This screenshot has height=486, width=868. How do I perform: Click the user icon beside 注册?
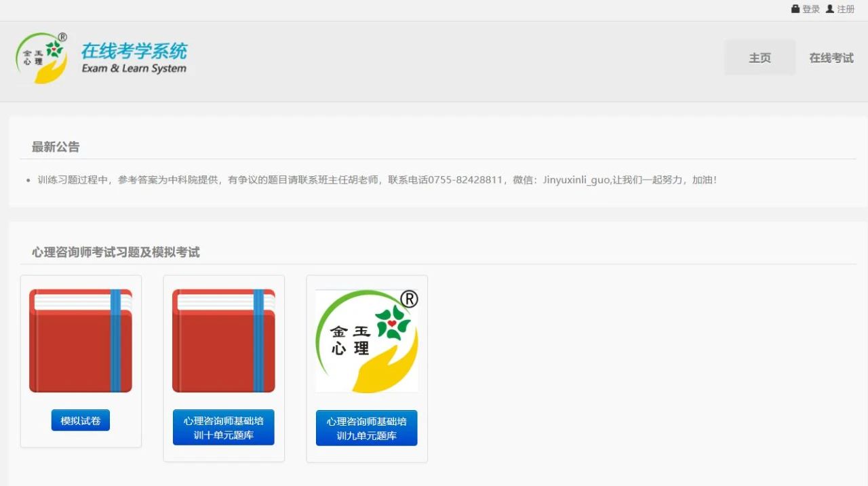[x=829, y=9]
